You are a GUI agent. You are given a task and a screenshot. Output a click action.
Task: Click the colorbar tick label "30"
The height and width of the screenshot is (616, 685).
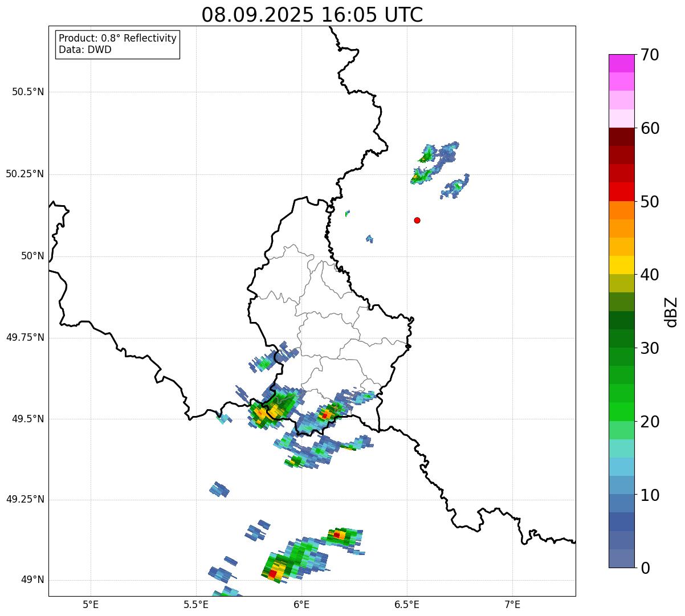coord(650,348)
